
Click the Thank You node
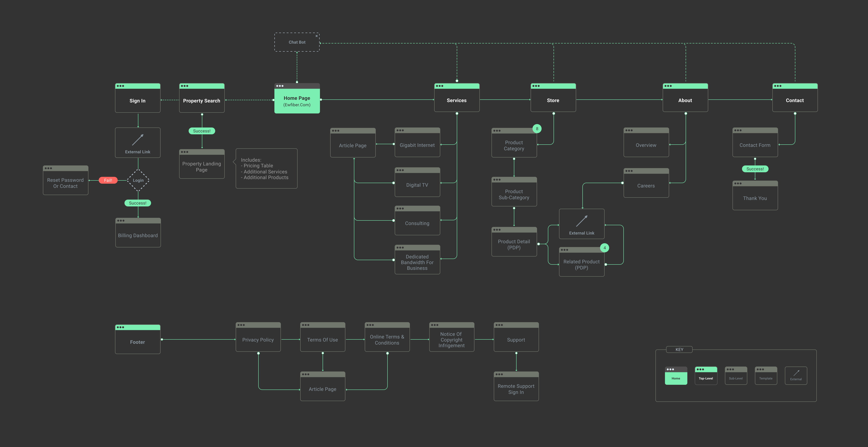tap(755, 195)
